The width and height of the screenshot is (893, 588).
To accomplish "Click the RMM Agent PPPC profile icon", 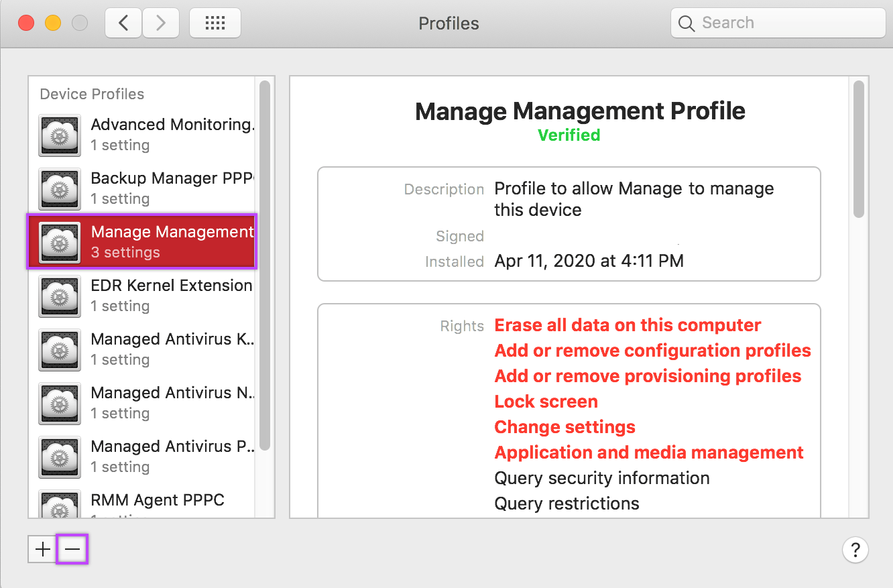I will tap(60, 504).
